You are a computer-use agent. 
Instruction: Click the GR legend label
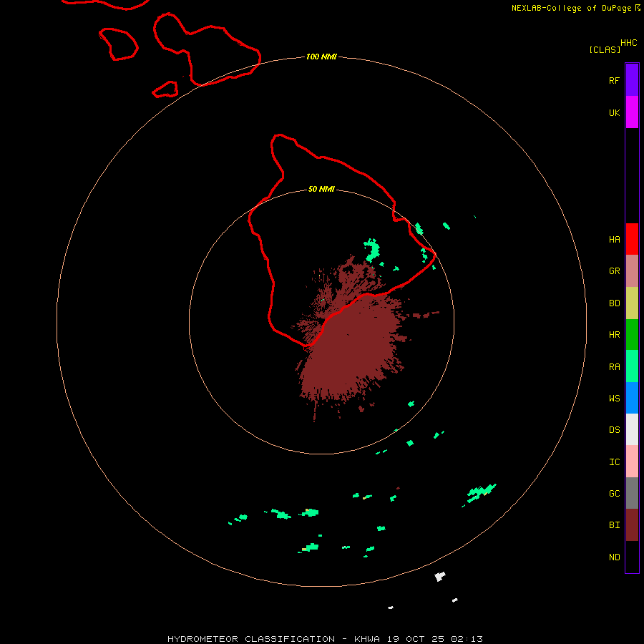coord(614,271)
